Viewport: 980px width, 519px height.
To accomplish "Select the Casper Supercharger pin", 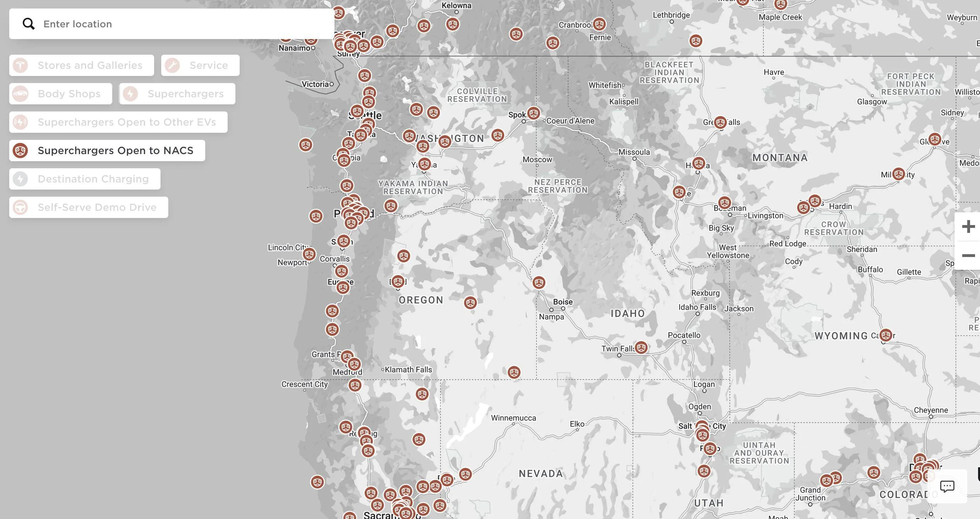I will tap(886, 335).
